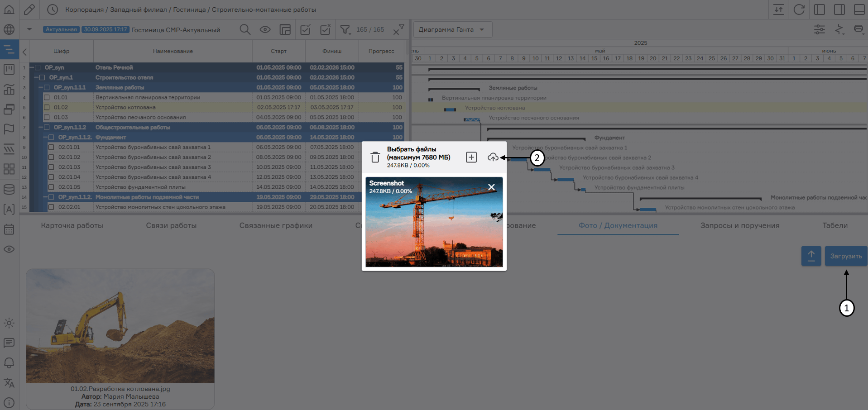Open the Запросы и поручения tab
This screenshot has height=410, width=868.
[739, 225]
